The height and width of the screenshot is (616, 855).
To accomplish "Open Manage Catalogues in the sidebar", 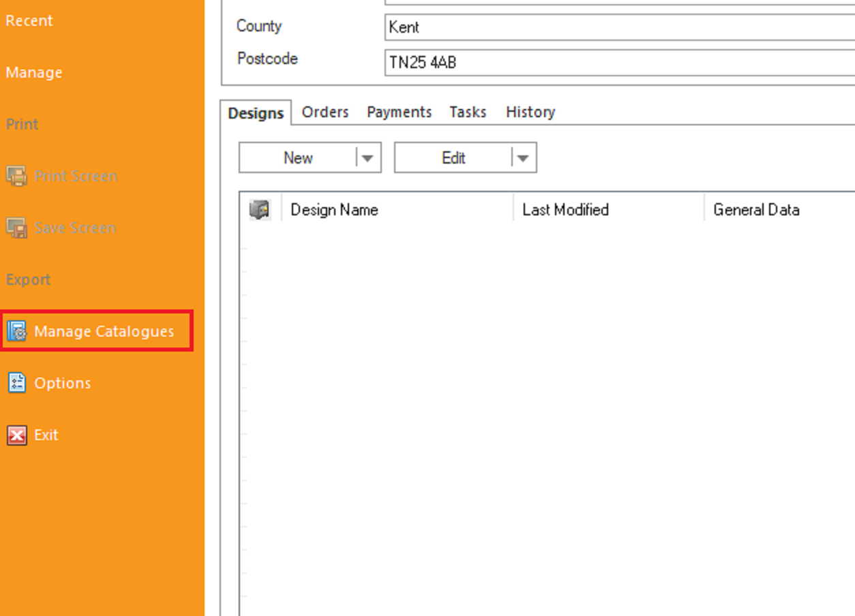I will coord(103,331).
